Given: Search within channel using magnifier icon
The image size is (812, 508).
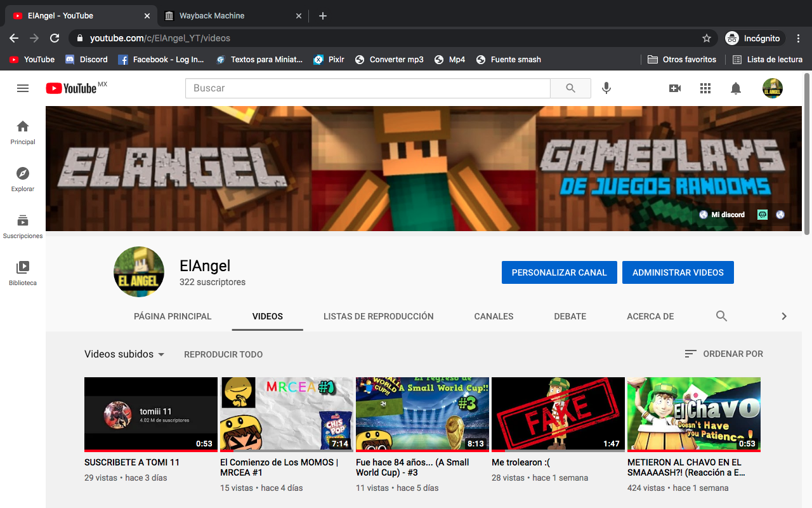Looking at the screenshot, I should tap(721, 316).
